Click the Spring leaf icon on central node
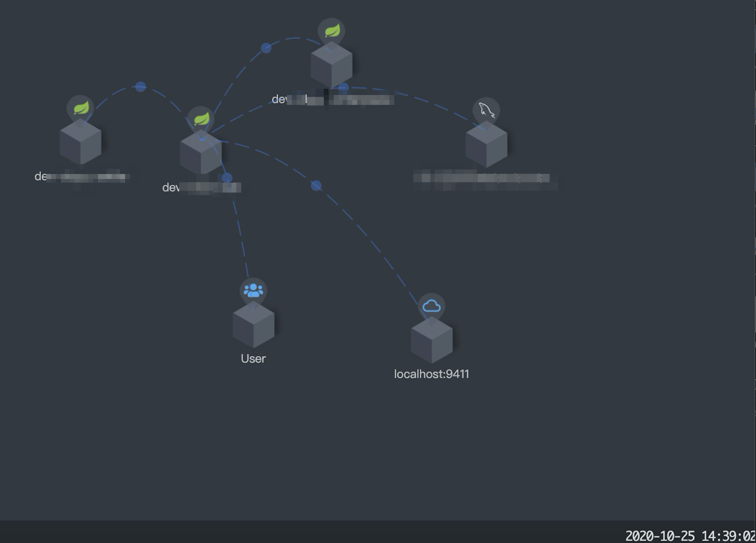Image resolution: width=756 pixels, height=543 pixels. 202,119
